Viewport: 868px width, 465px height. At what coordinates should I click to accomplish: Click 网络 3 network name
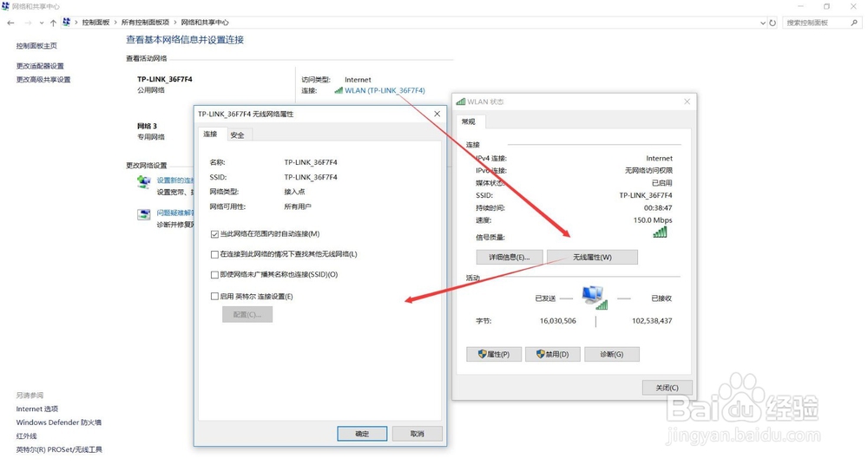pyautogui.click(x=148, y=126)
